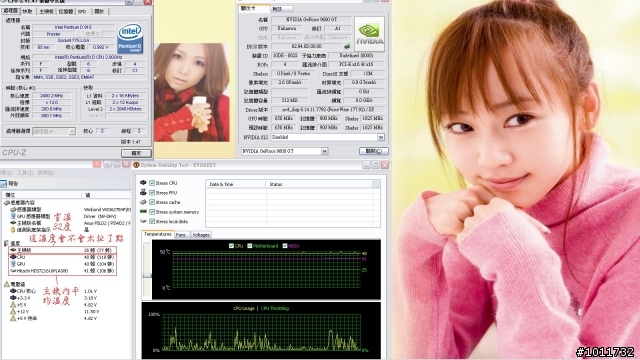Viewport: 640px width, 360px height.
Task: Click the OK button at bottom of CPU-Z
Action: 136,153
